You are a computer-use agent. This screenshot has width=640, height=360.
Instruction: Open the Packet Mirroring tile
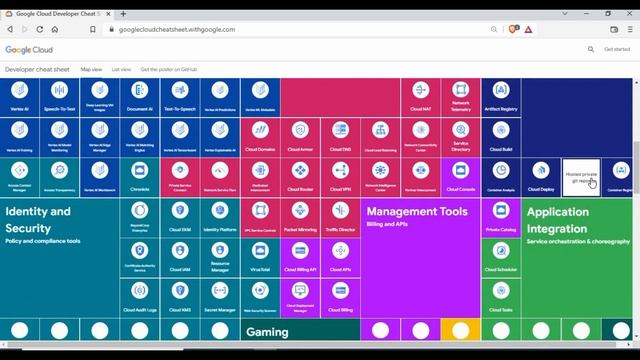300,218
